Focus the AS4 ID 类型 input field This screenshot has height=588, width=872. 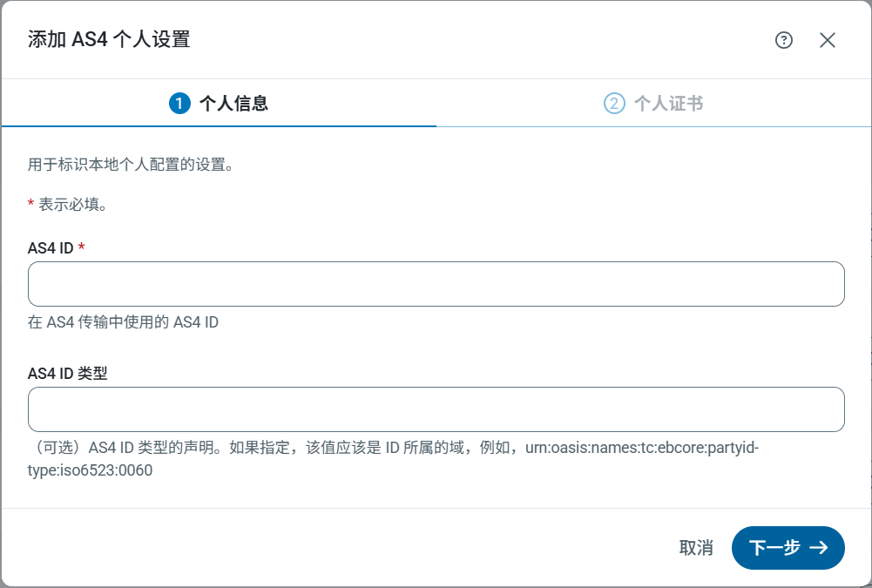click(436, 409)
